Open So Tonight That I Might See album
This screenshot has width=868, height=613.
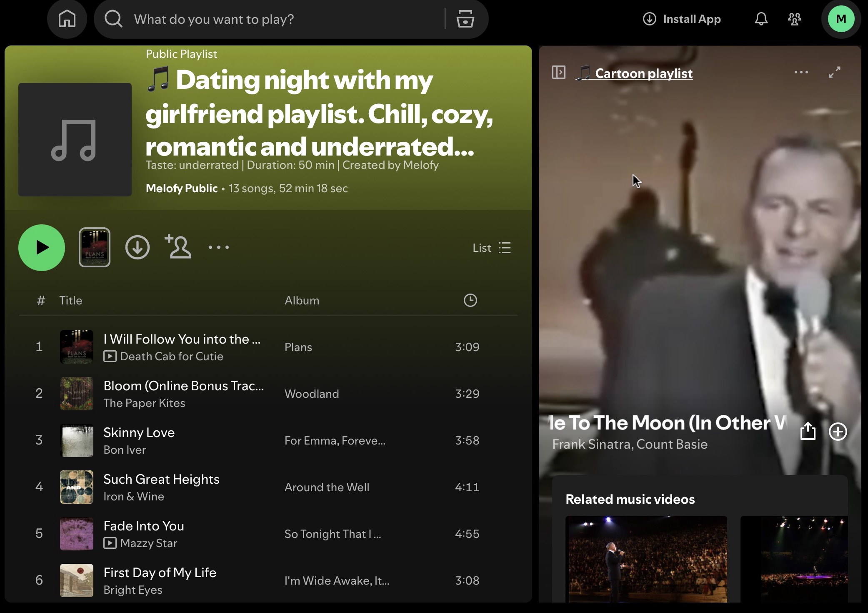pyautogui.click(x=333, y=534)
